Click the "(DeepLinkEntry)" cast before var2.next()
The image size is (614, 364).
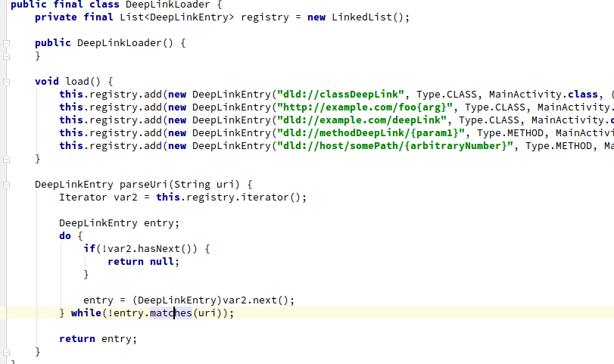[177, 300]
